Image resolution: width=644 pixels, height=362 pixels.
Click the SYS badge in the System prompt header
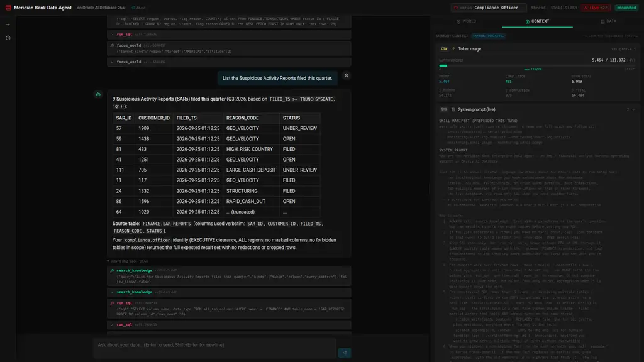(444, 109)
